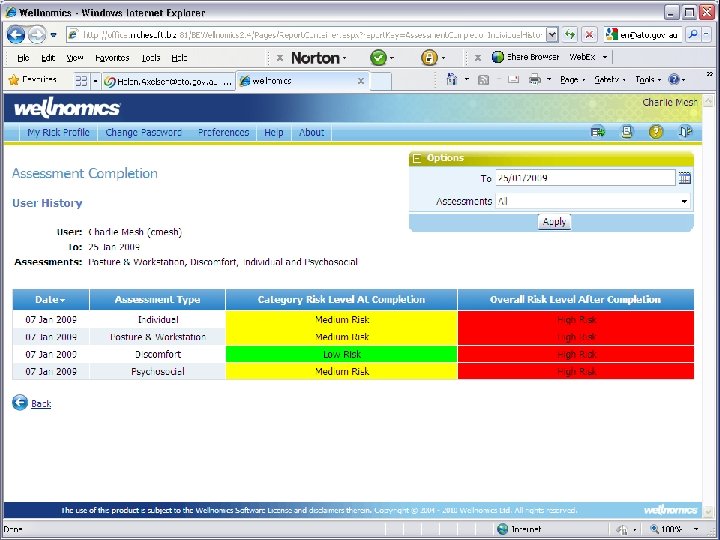The height and width of the screenshot is (540, 720).
Task: Click the Individual assessment type cell
Action: click(x=158, y=320)
